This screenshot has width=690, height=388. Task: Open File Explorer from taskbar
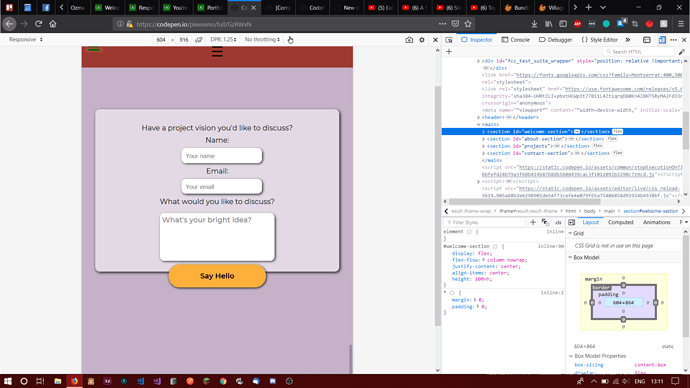coord(58,381)
